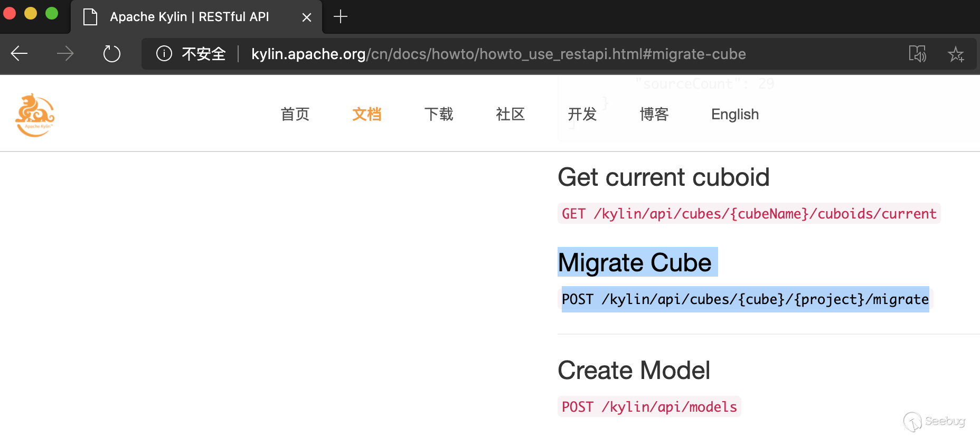
Task: Click the macOS green fullscreen button
Action: [52, 13]
